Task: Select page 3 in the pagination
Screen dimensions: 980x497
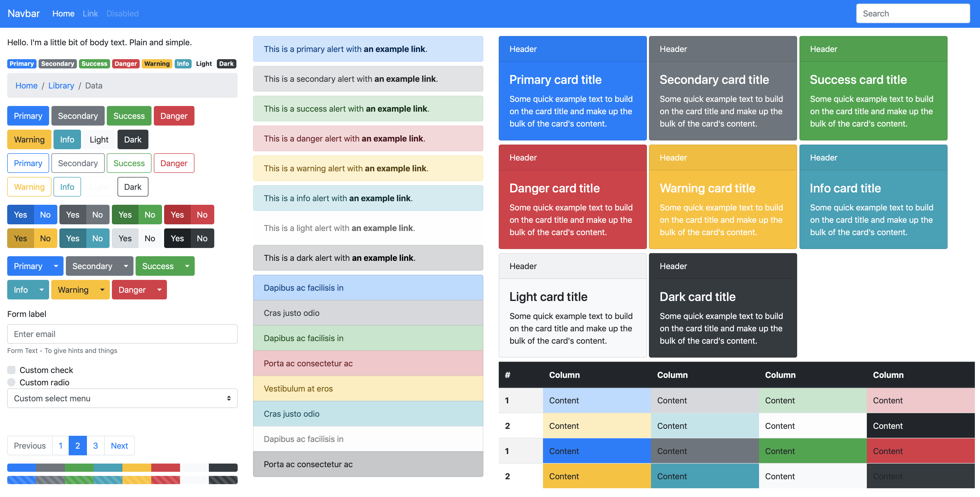Action: point(95,445)
